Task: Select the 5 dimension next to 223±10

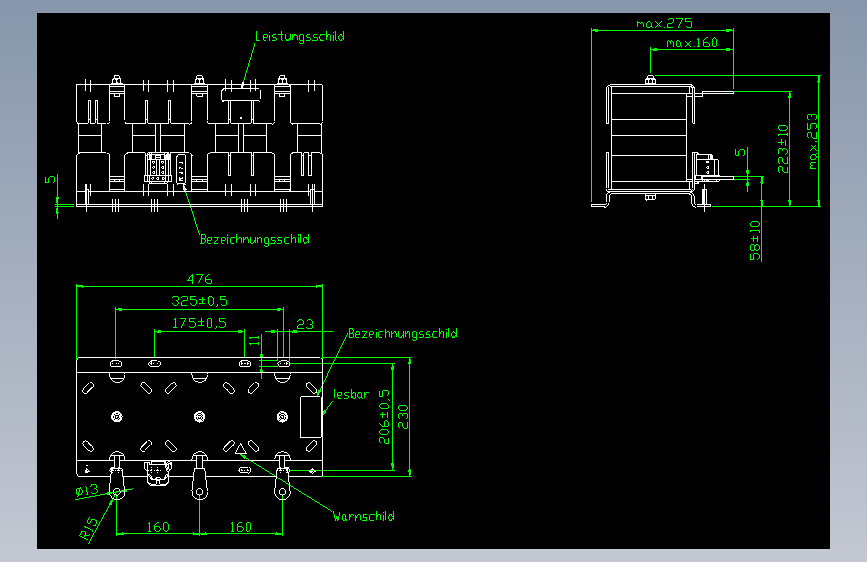Action: click(x=740, y=153)
